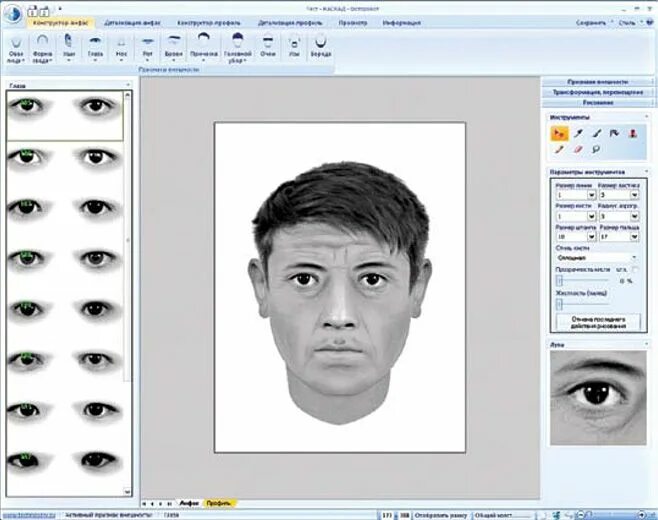
Task: Open the round application menu button
Action: (x=13, y=13)
